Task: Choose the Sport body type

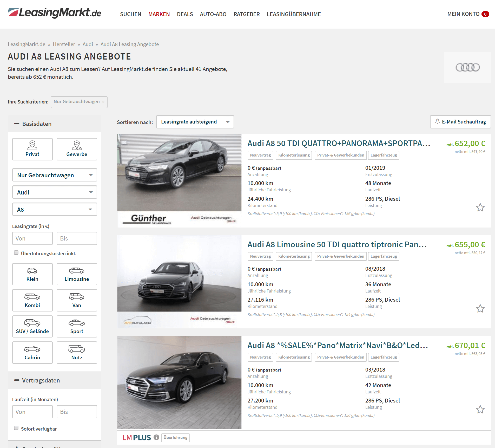Action: [x=77, y=326]
